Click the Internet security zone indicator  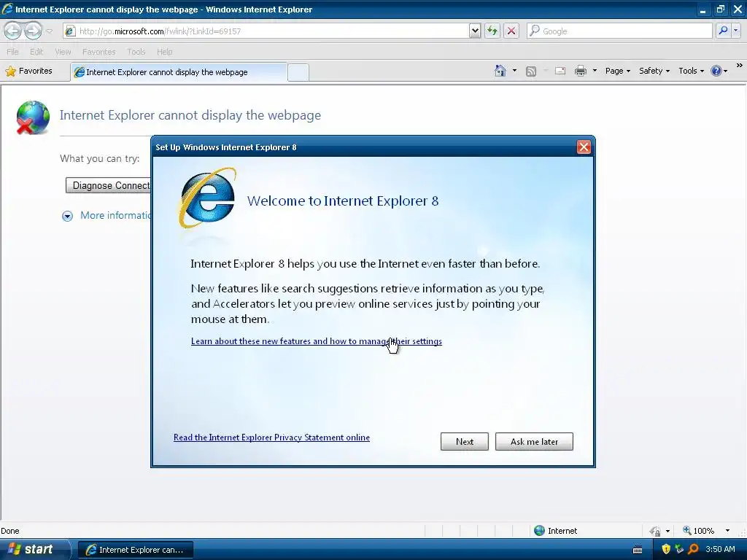pos(555,531)
